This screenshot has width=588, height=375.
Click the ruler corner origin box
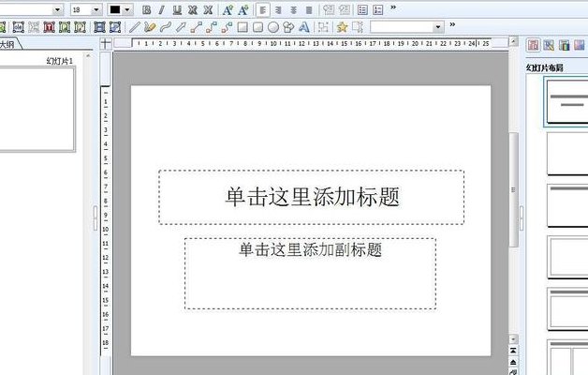[x=106, y=43]
